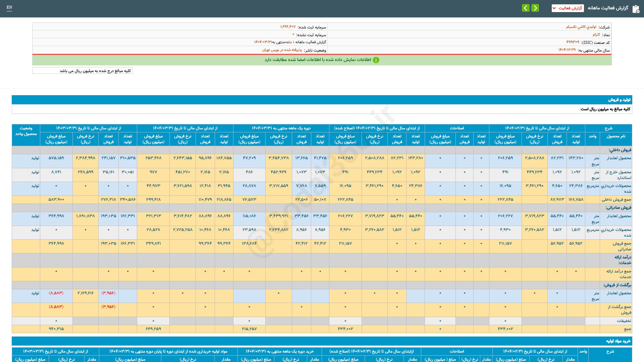Click publisher status پذیرفته شده در بورس تهران
The width and height of the screenshot is (644, 362).
(x=282, y=50)
